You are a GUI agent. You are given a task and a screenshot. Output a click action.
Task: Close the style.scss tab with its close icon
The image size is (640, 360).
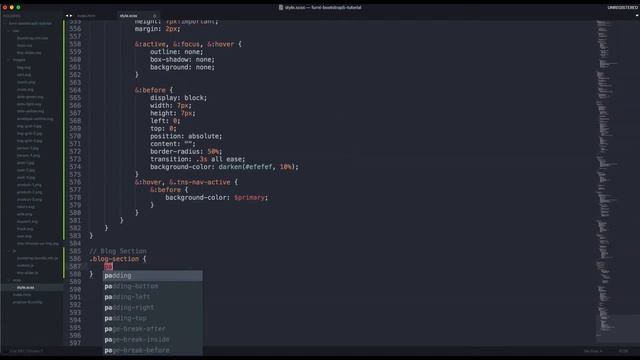154,16
